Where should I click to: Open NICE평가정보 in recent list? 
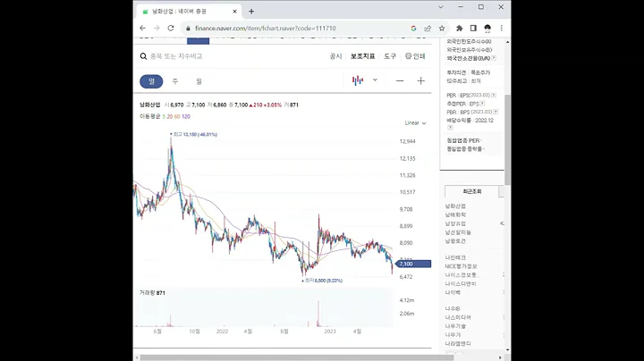(462, 266)
